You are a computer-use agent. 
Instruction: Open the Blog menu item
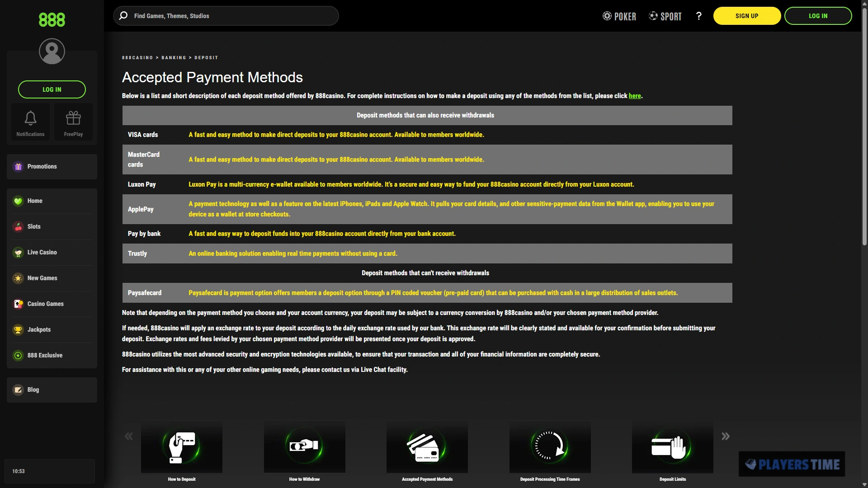click(x=52, y=390)
